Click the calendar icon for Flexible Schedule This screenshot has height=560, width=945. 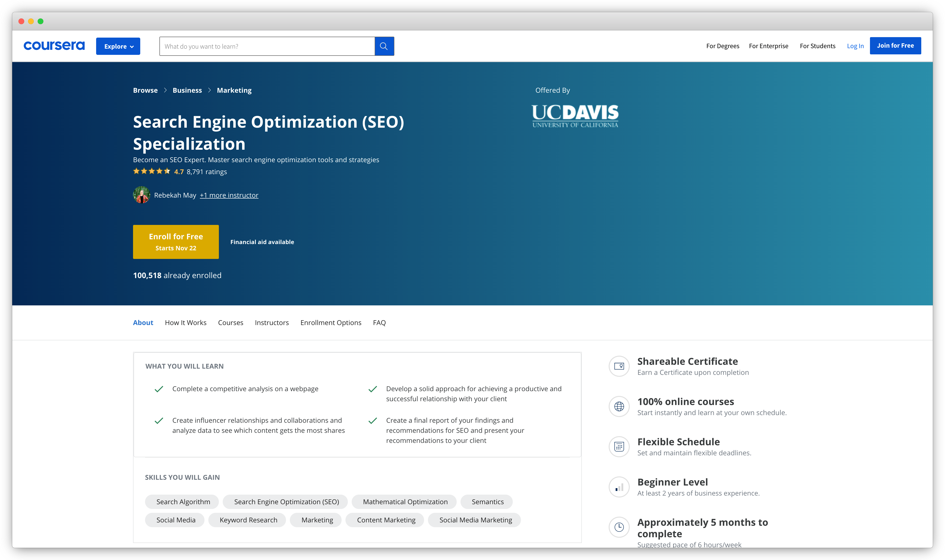619,446
